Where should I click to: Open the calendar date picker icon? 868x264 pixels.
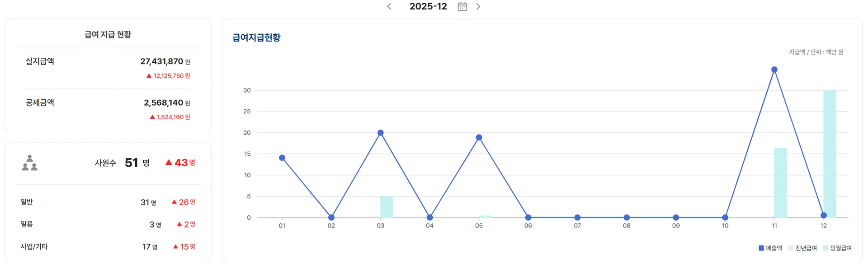coord(462,6)
